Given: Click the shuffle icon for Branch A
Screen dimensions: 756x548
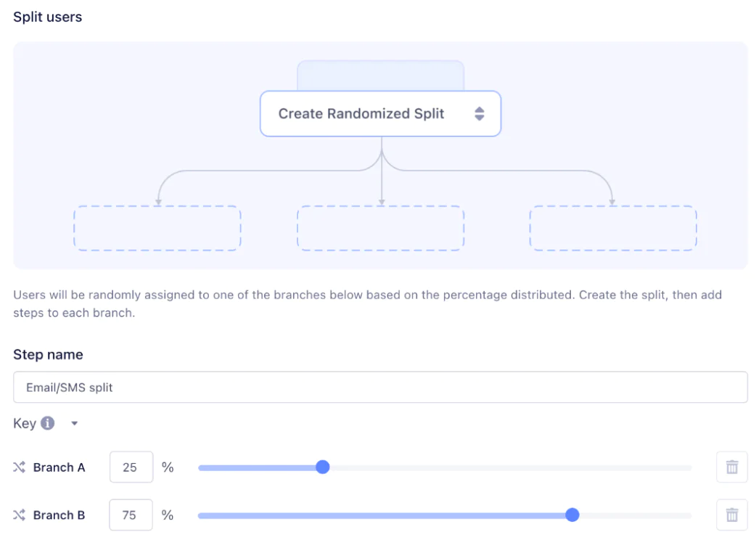Looking at the screenshot, I should (x=20, y=467).
